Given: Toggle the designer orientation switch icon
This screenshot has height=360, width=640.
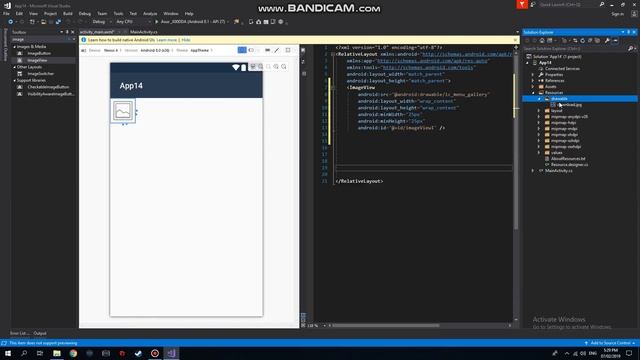Looking at the screenshot, I should [251, 50].
